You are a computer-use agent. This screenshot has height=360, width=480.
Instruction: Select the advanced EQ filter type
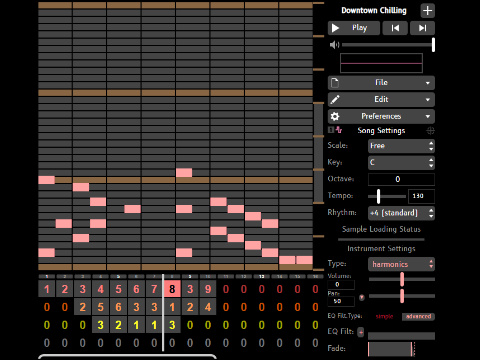(x=418, y=316)
